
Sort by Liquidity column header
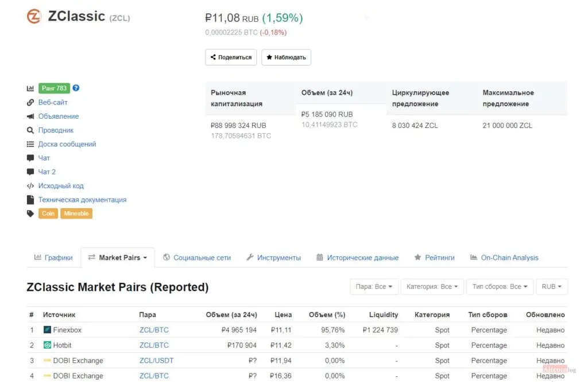[384, 314]
